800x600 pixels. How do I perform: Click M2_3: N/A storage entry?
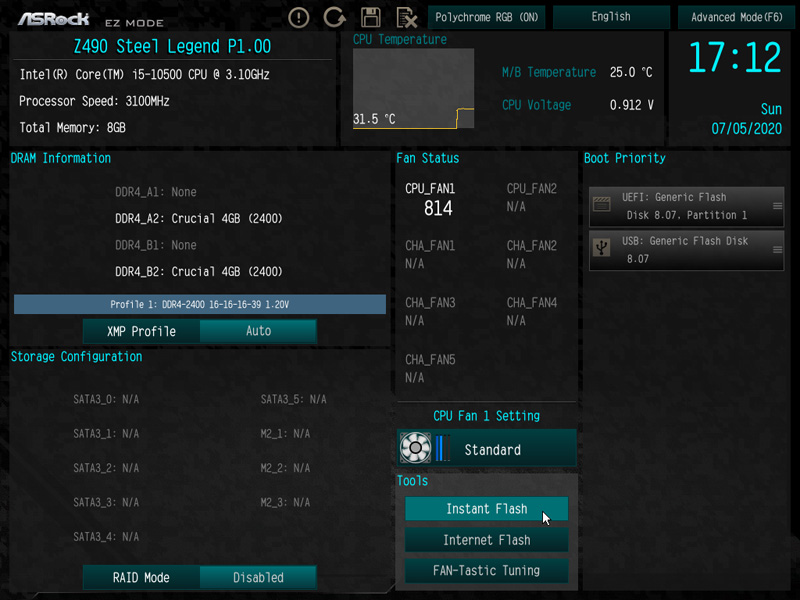pos(285,503)
